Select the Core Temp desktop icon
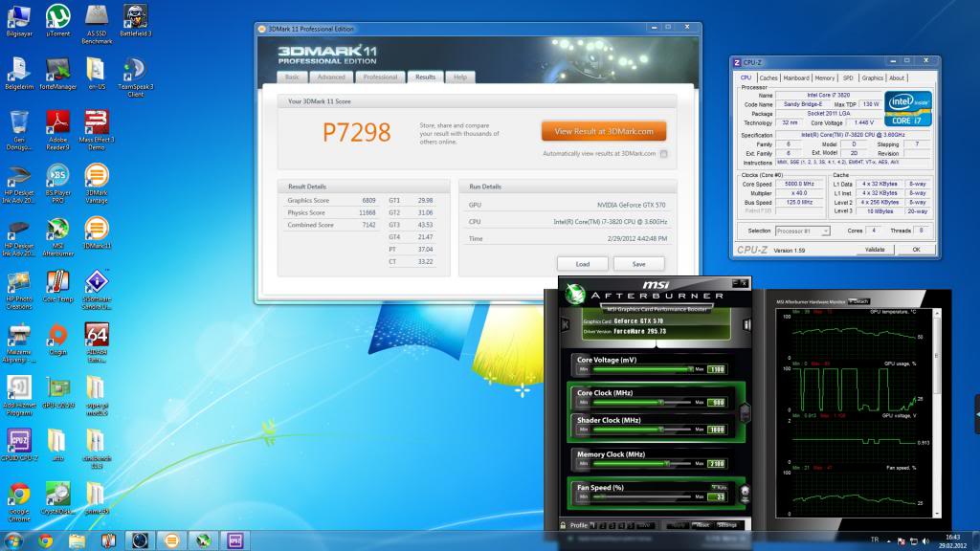 pos(57,286)
